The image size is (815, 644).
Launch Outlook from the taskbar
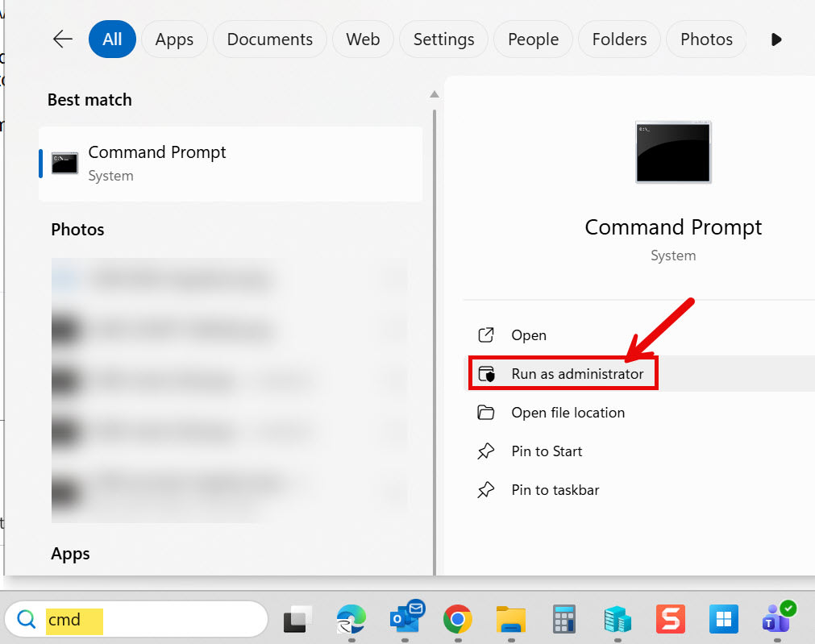coord(407,617)
